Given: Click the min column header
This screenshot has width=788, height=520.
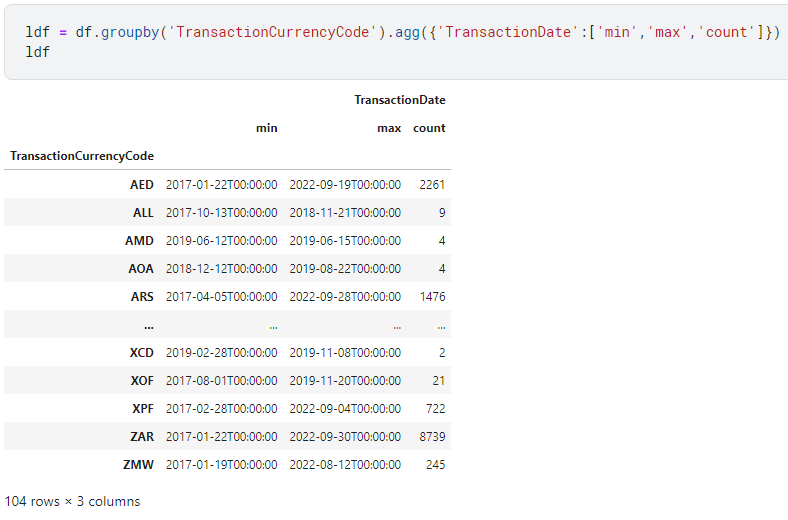Looking at the screenshot, I should (266, 128).
